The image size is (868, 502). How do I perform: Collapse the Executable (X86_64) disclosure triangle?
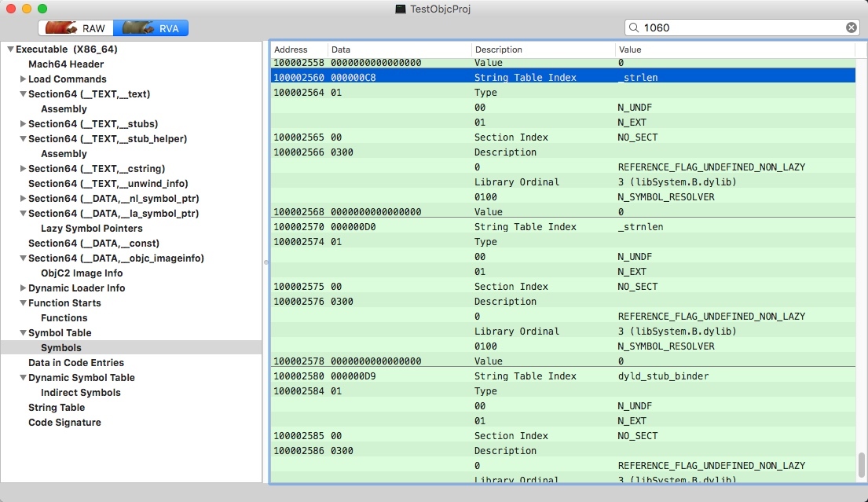tap(10, 49)
